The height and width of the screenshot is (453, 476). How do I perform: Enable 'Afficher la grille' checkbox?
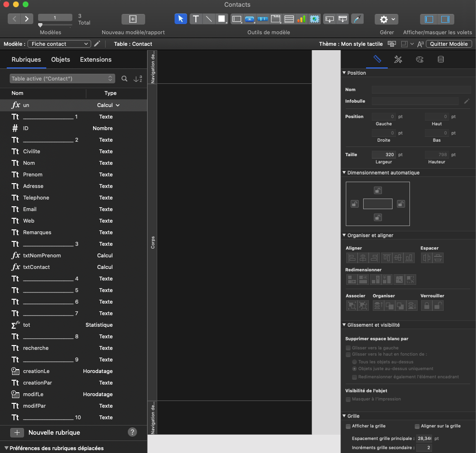pyautogui.click(x=348, y=426)
